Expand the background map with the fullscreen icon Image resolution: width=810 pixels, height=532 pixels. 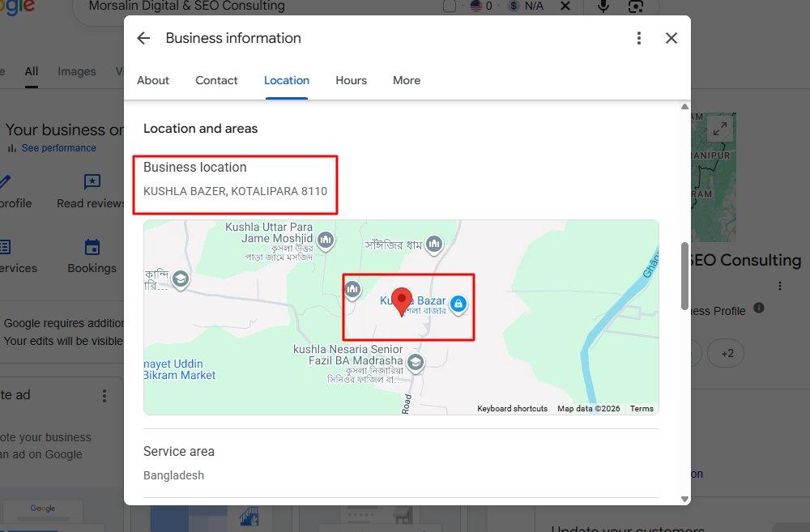719,128
